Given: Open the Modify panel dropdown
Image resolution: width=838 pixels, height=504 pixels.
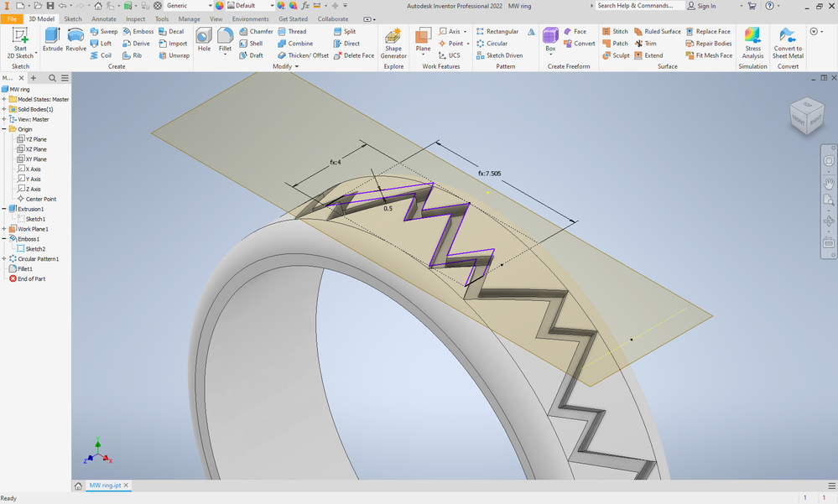Looking at the screenshot, I should (x=286, y=66).
